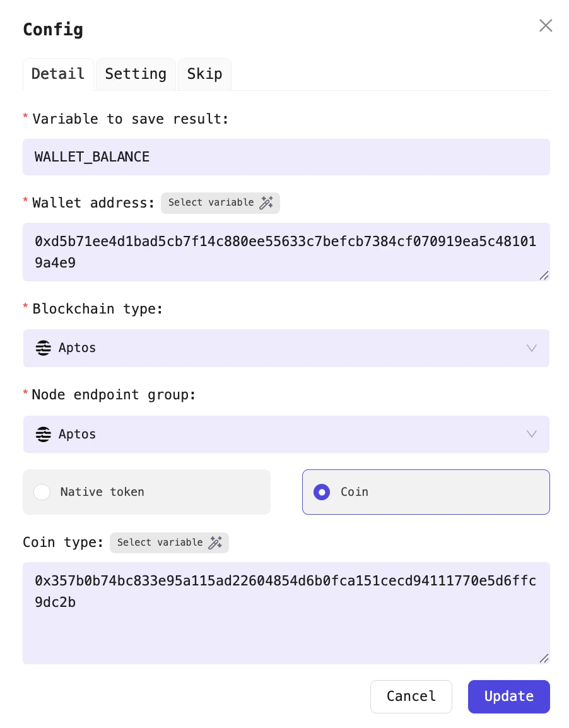
Task: Click the X icon to dismiss Config dialog
Action: coord(545,25)
